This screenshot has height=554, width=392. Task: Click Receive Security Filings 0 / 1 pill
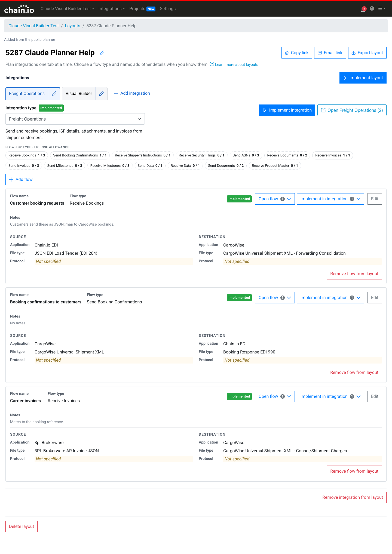(201, 155)
